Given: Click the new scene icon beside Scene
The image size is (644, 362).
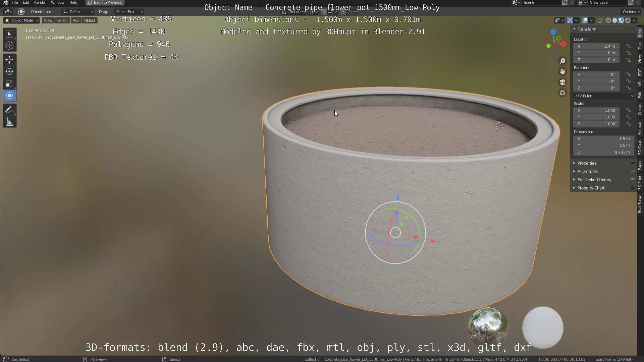Looking at the screenshot, I should [565, 2].
